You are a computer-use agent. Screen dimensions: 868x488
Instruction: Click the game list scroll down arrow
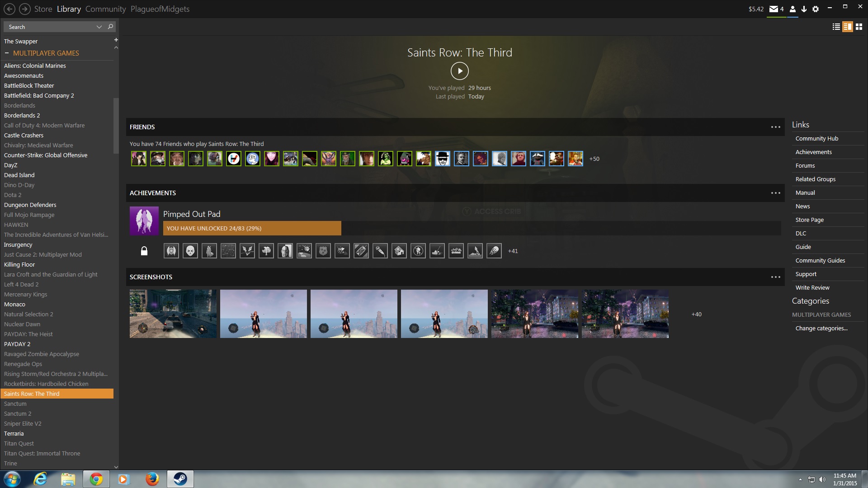click(116, 467)
